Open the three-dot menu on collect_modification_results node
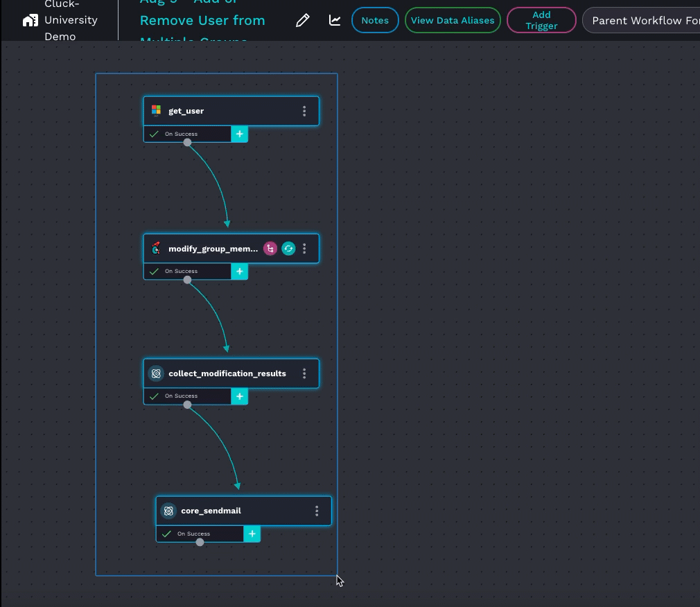This screenshot has height=607, width=700. pyautogui.click(x=304, y=373)
